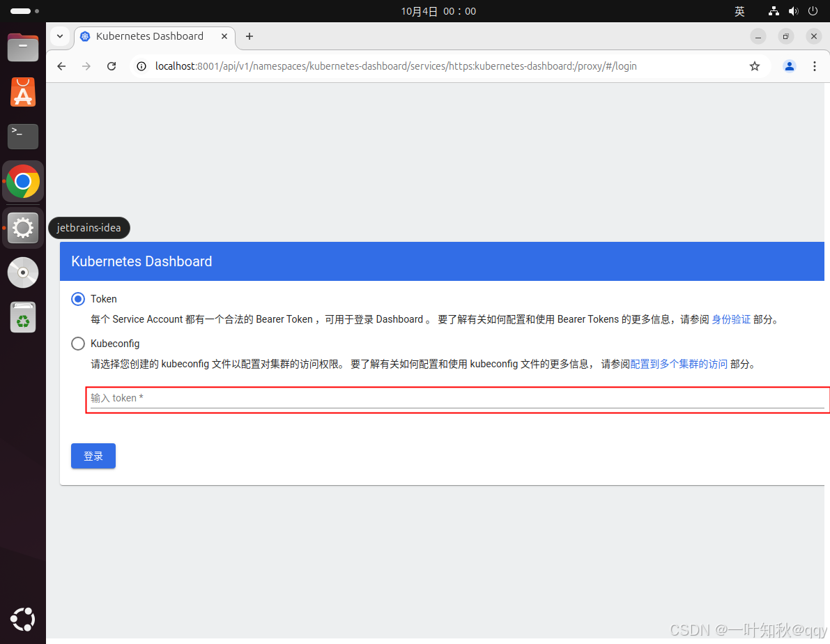Launch Ubuntu Software from dock

pyautogui.click(x=23, y=92)
